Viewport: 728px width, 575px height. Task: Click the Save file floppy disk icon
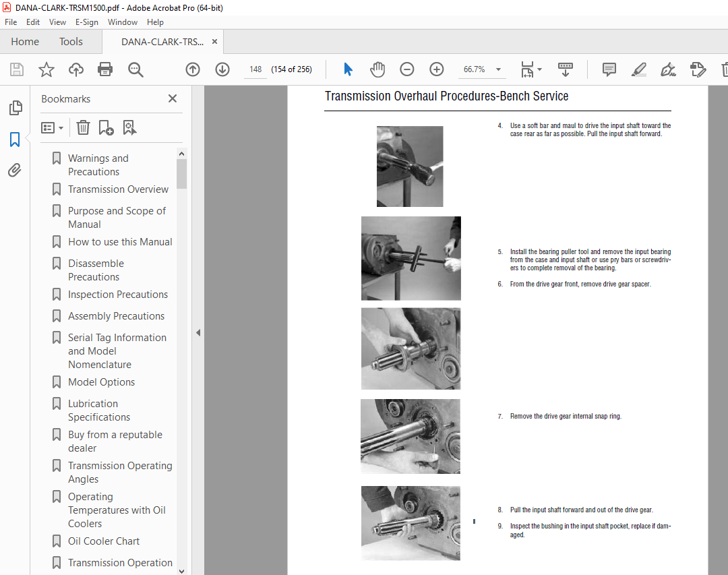tap(17, 69)
